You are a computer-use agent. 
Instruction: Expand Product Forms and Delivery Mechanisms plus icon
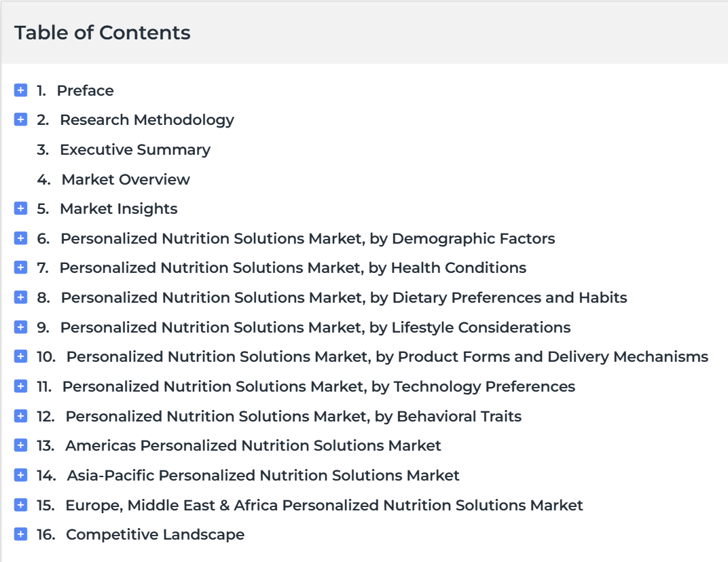click(20, 356)
